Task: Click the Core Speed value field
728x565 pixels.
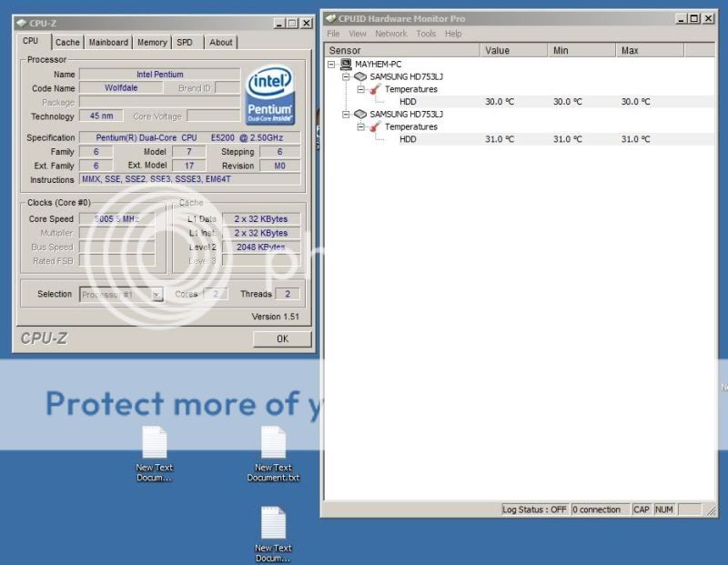Action: point(117,218)
